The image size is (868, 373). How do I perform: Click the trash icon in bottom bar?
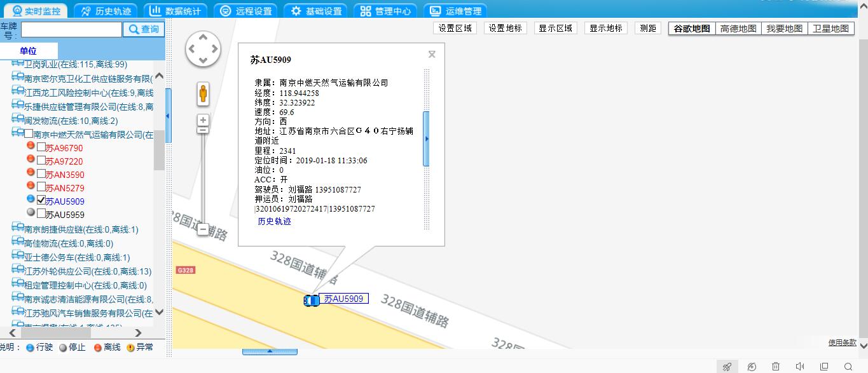pyautogui.click(x=776, y=367)
